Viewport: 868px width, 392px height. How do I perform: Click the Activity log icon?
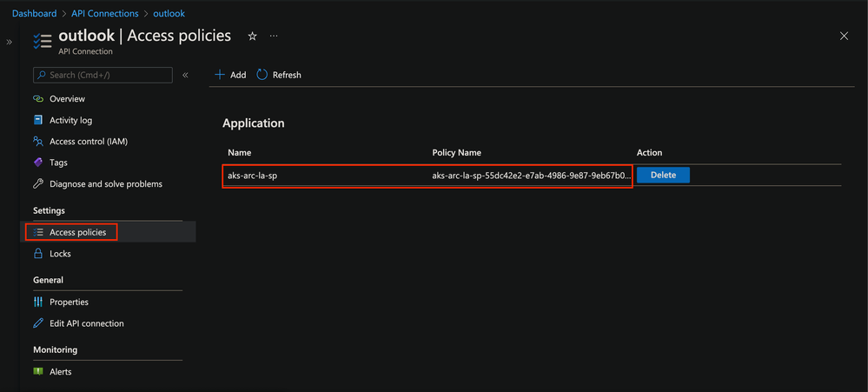pyautogui.click(x=38, y=120)
